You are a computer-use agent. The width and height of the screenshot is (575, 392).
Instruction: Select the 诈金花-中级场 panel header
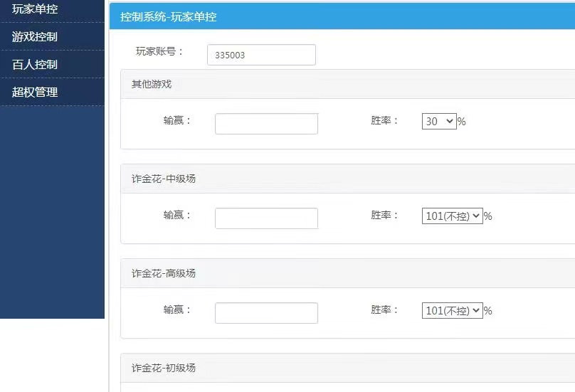(x=164, y=179)
